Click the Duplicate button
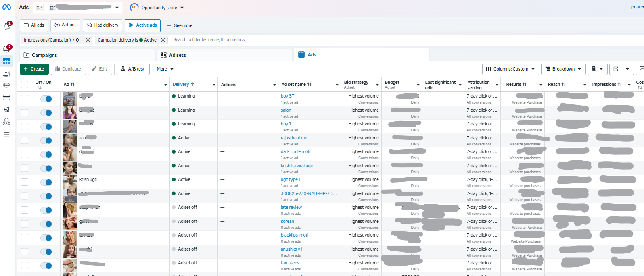Image resolution: width=644 pixels, height=276 pixels. 68,69
